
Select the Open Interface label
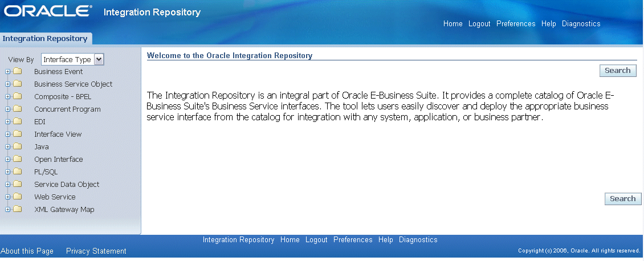click(x=58, y=159)
